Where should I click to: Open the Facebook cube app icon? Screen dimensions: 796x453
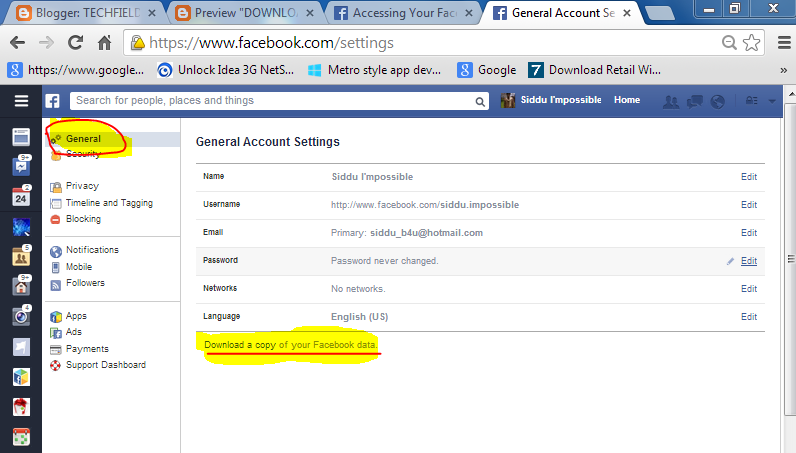click(x=21, y=377)
